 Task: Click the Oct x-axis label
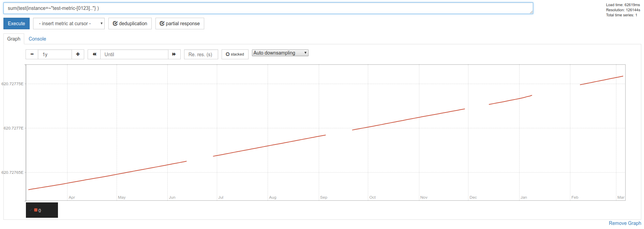tap(373, 197)
